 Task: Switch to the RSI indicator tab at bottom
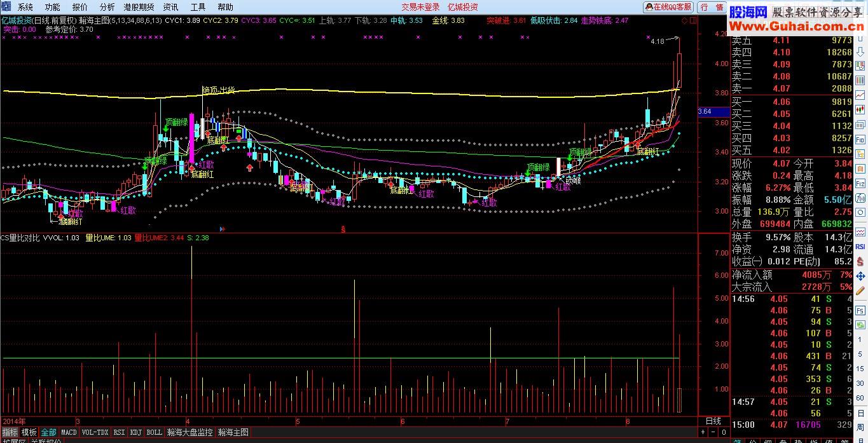click(x=119, y=432)
